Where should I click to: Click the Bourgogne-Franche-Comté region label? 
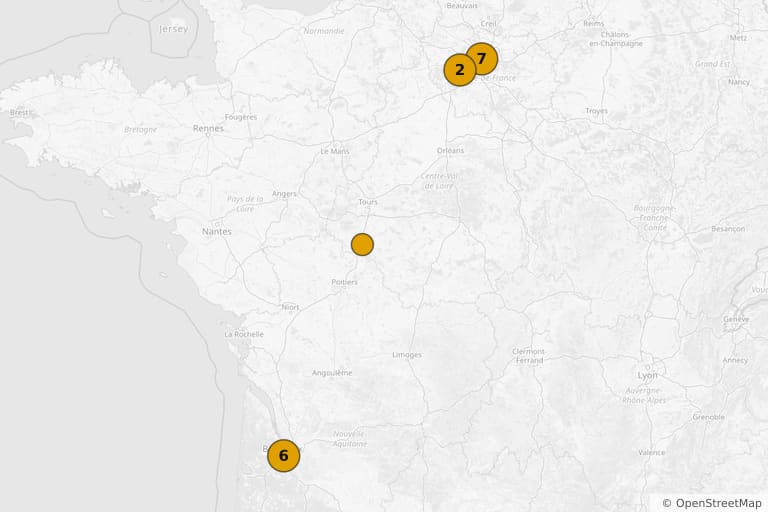click(654, 218)
